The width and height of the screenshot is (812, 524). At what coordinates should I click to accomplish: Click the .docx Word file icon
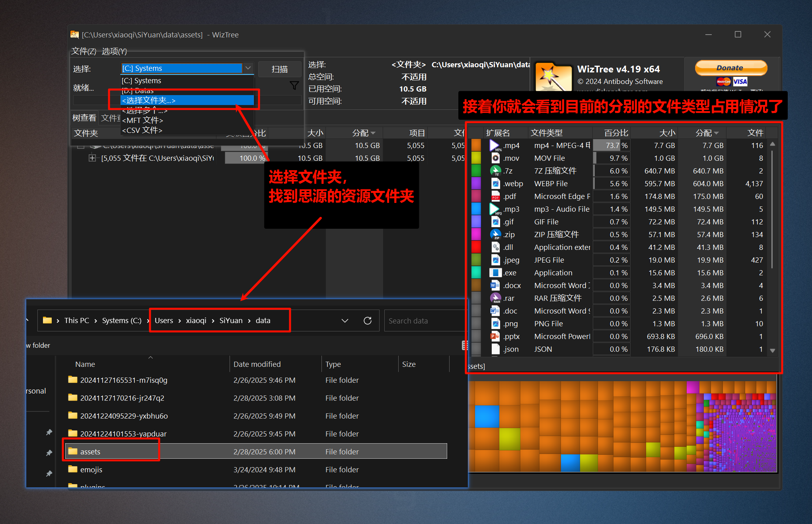(495, 286)
